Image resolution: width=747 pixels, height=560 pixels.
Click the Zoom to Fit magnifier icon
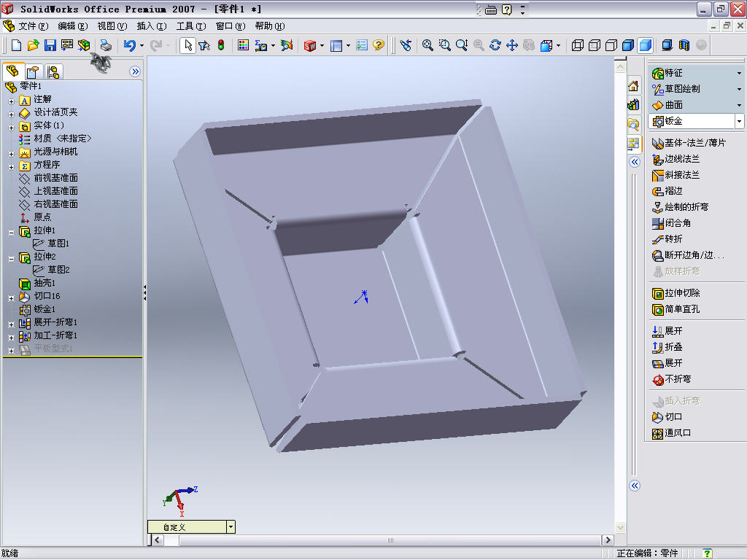pos(427,45)
